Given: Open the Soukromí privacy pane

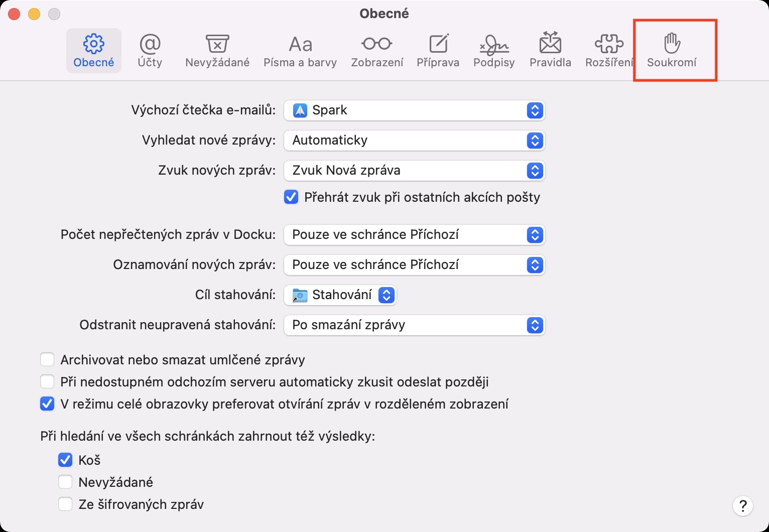Looking at the screenshot, I should 672,51.
